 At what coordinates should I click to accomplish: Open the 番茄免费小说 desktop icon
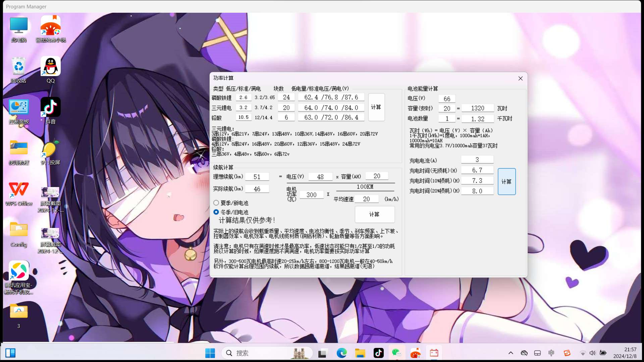click(x=51, y=29)
